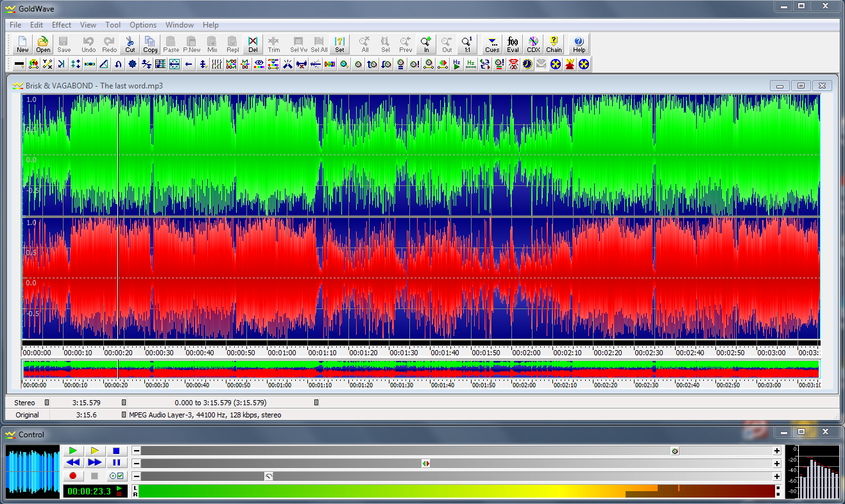Screen dimensions: 845x504
Task: Click the Cut scissors icon
Action: 130,44
